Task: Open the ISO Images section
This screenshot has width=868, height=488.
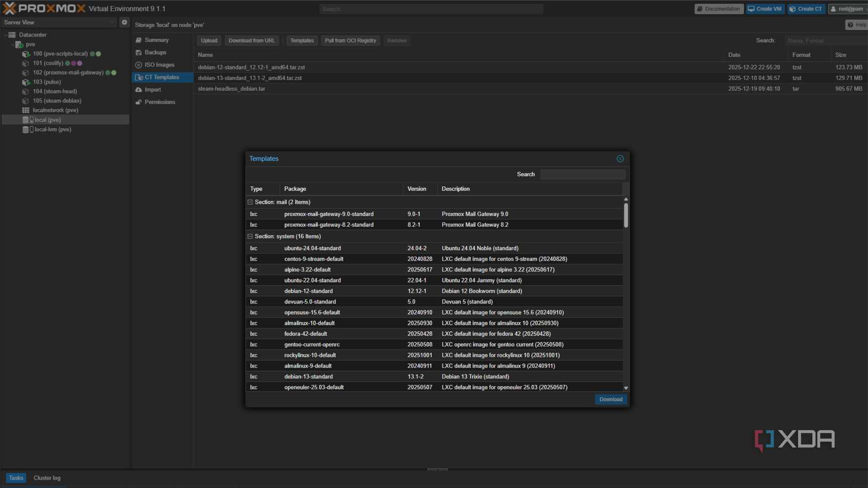Action: click(159, 65)
